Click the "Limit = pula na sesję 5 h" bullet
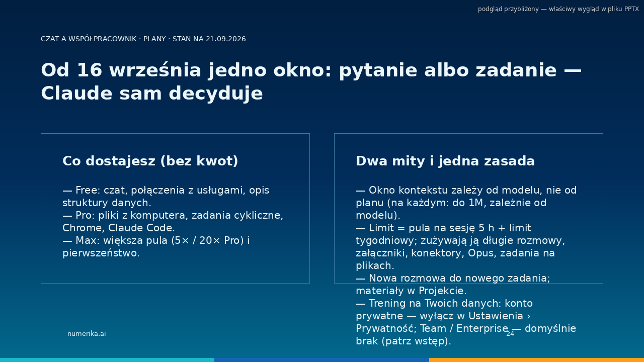 tap(460, 247)
